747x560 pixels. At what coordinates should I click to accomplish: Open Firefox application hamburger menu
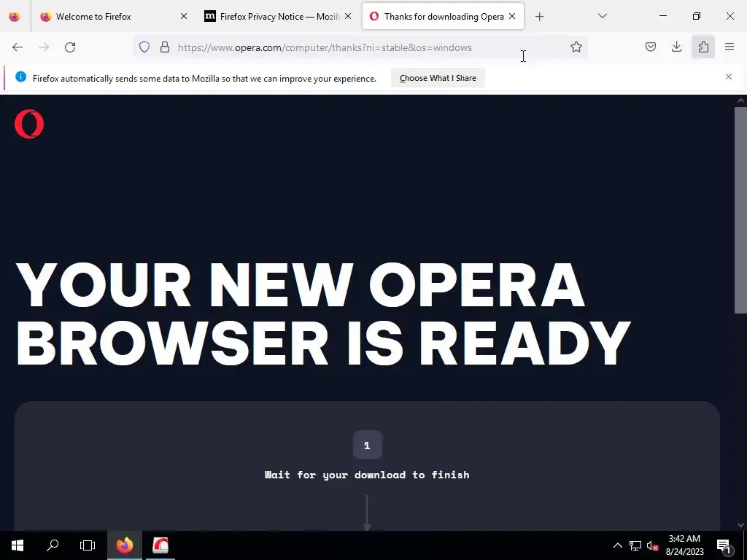(729, 47)
